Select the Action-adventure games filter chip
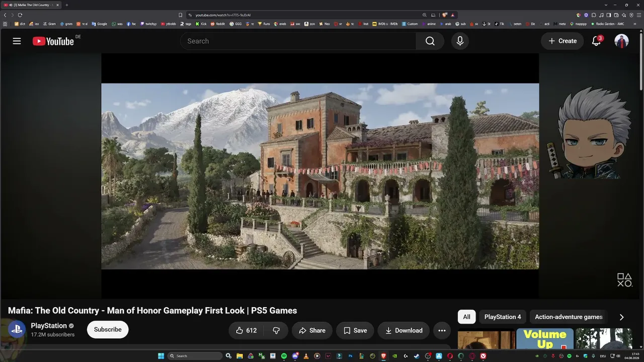Image resolution: width=644 pixels, height=362 pixels. pyautogui.click(x=569, y=317)
